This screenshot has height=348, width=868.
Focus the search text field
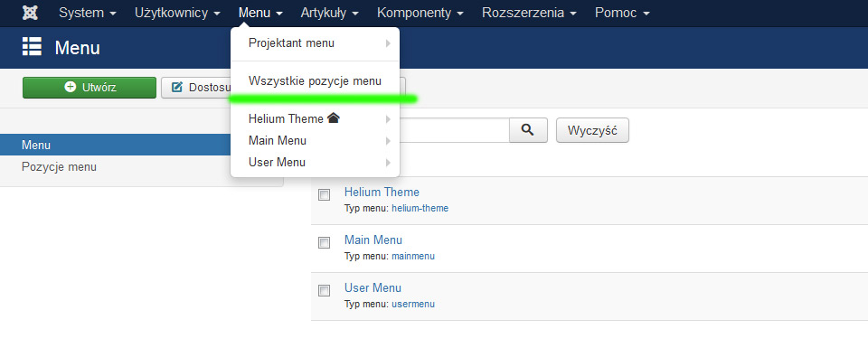coord(454,130)
